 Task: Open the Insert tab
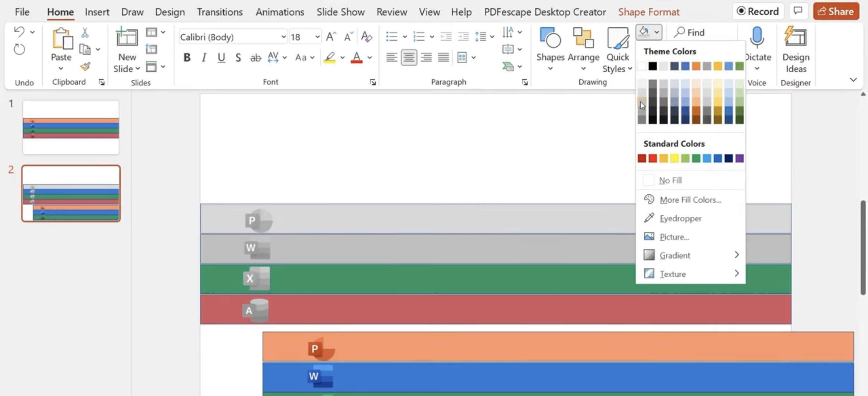[x=97, y=12]
